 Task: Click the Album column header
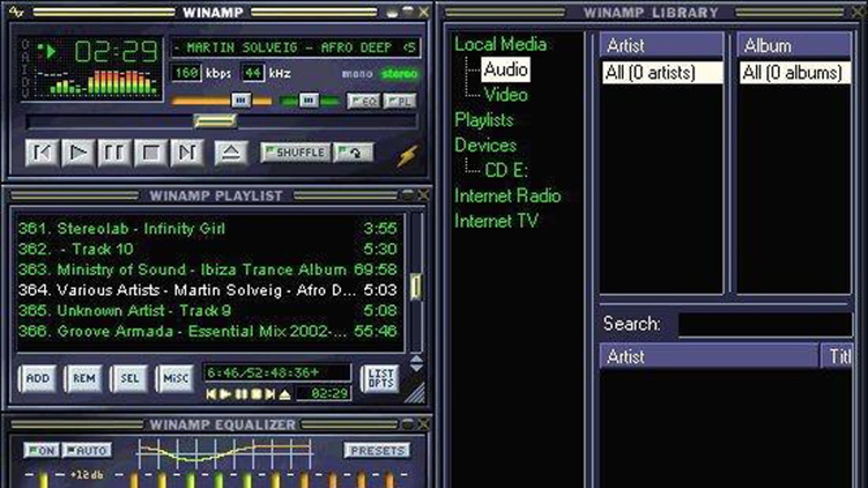pos(795,45)
